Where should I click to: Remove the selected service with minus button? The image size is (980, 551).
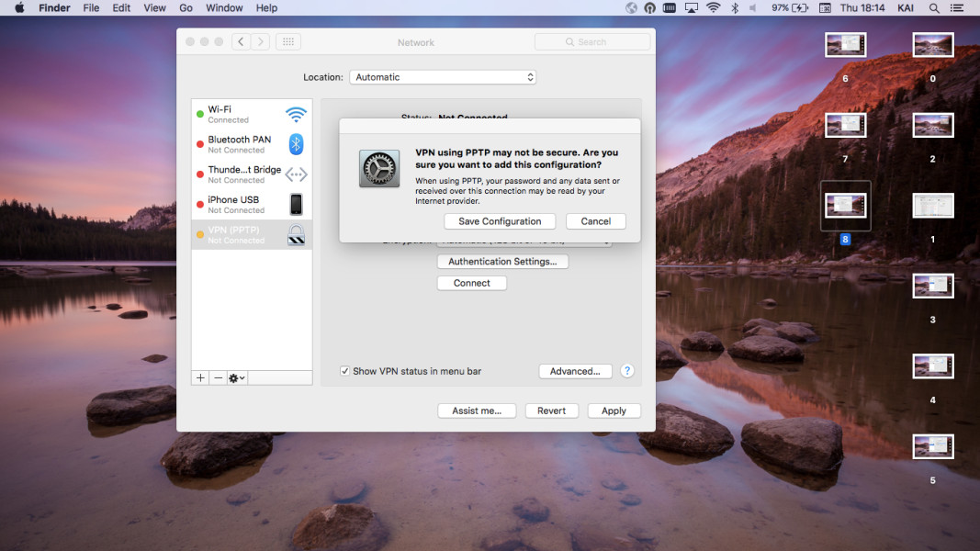coord(218,377)
